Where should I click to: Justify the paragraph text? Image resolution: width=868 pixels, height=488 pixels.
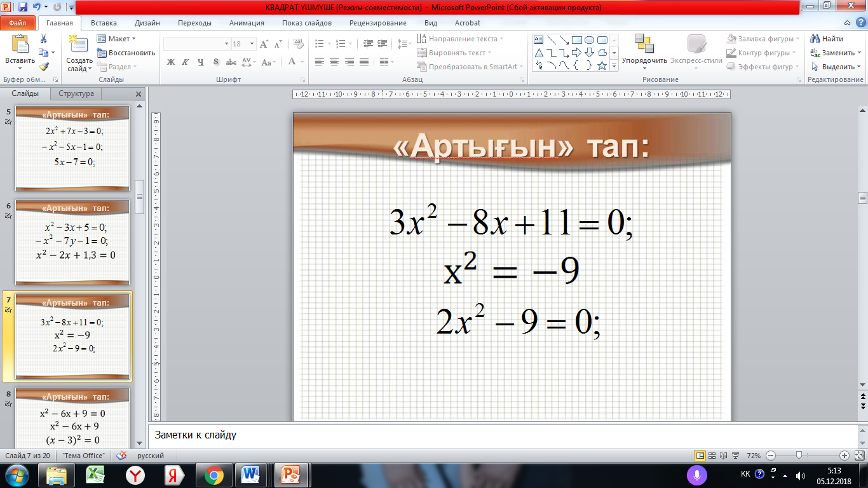coord(363,62)
